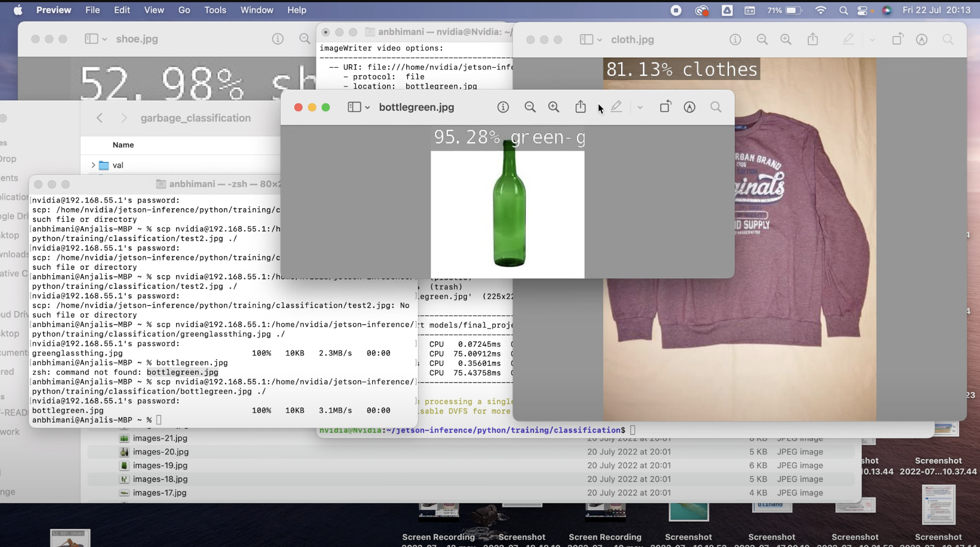
Task: Open the Window menu
Action: point(257,10)
